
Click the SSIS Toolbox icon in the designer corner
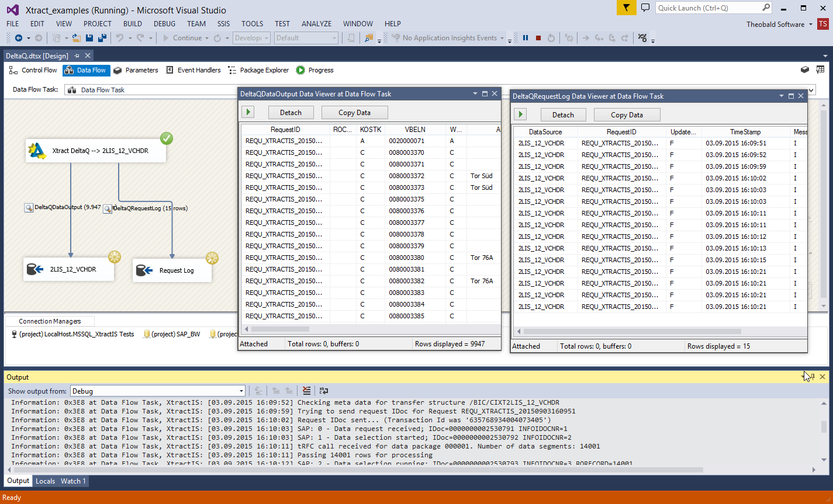[805, 69]
